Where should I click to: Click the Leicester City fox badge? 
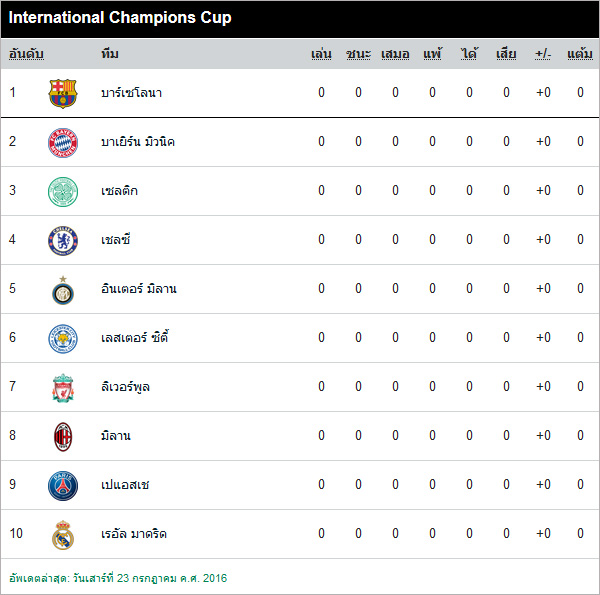63,338
